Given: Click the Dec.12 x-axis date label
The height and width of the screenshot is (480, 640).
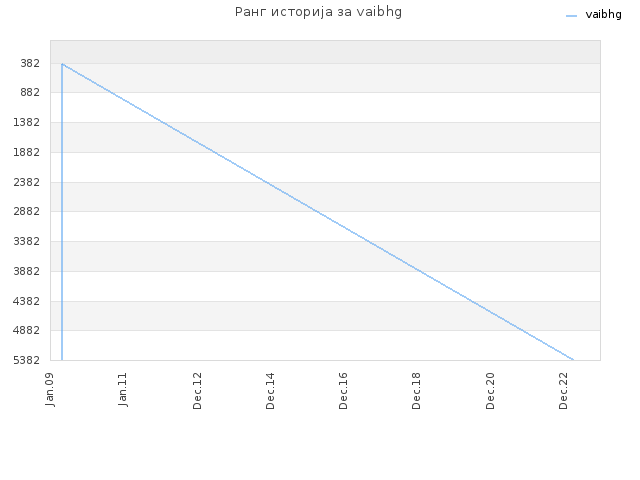Looking at the screenshot, I should [197, 391].
